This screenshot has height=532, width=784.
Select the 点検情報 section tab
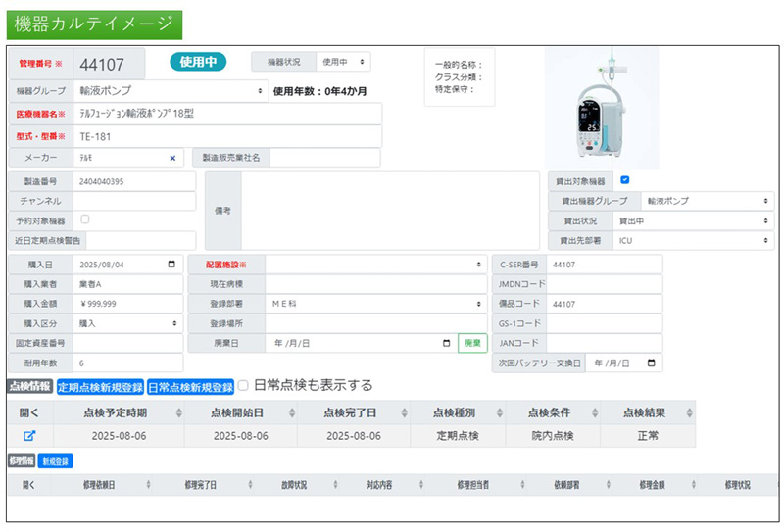click(29, 386)
